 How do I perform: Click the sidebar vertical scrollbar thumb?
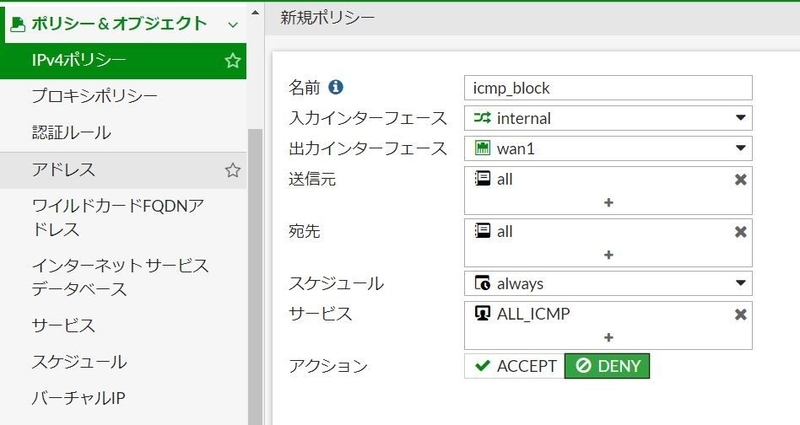[x=255, y=276]
